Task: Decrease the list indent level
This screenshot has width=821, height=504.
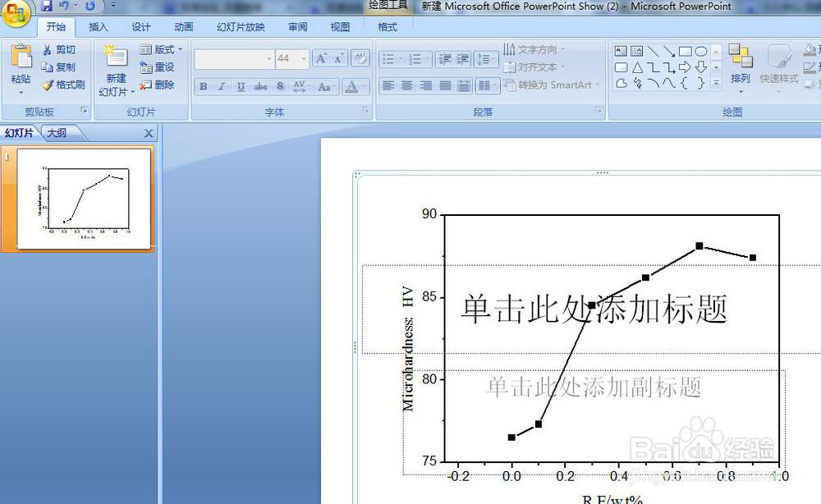Action: pyautogui.click(x=444, y=59)
